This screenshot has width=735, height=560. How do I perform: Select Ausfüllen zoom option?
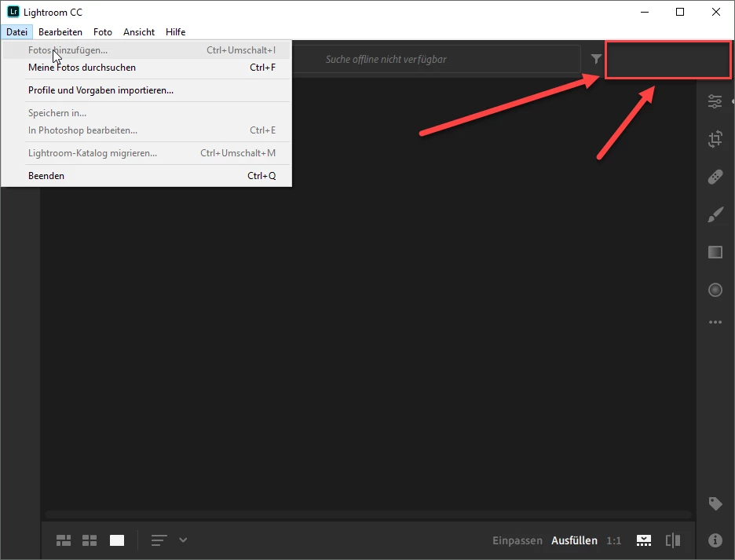574,540
